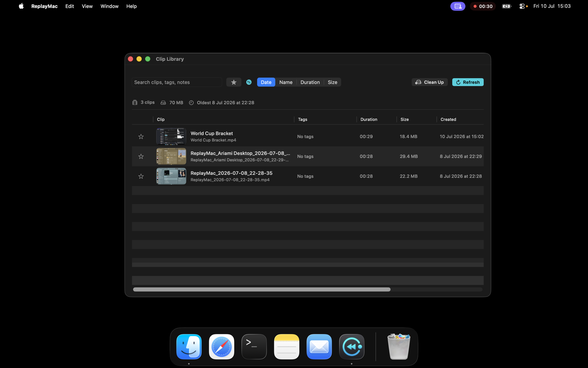Select the ReplayMac_Ariami Desktop thumbnail
The image size is (588, 368).
pos(171,156)
